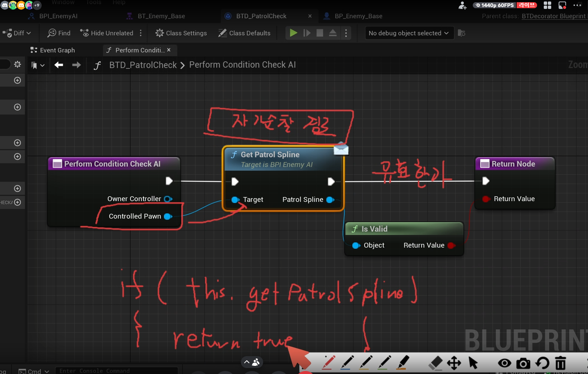Select the blue pen drawing tool

(347, 363)
